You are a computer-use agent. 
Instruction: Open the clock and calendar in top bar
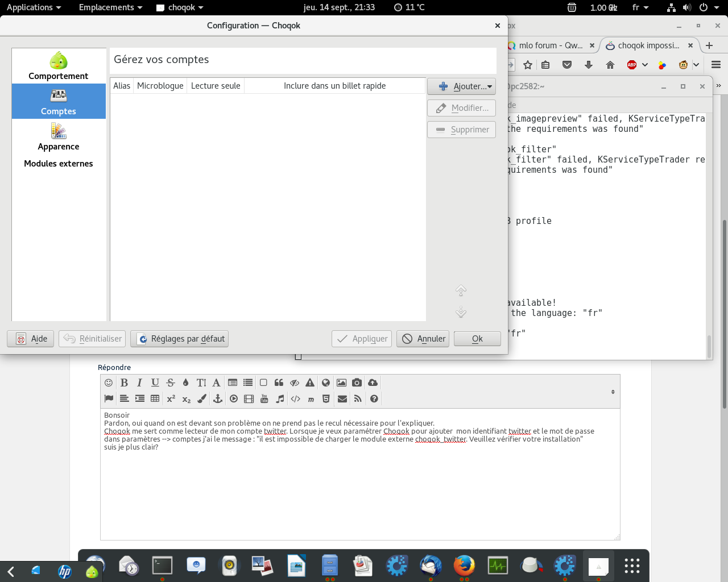click(x=339, y=7)
